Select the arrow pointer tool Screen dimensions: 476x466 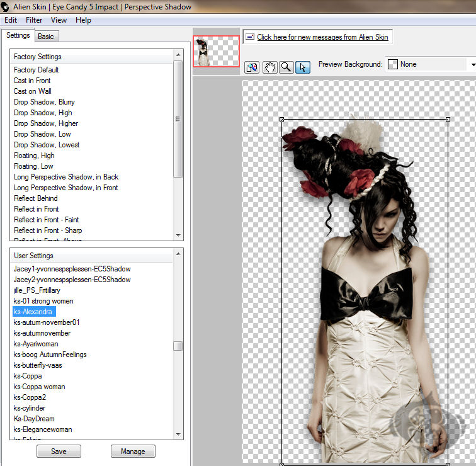[302, 67]
